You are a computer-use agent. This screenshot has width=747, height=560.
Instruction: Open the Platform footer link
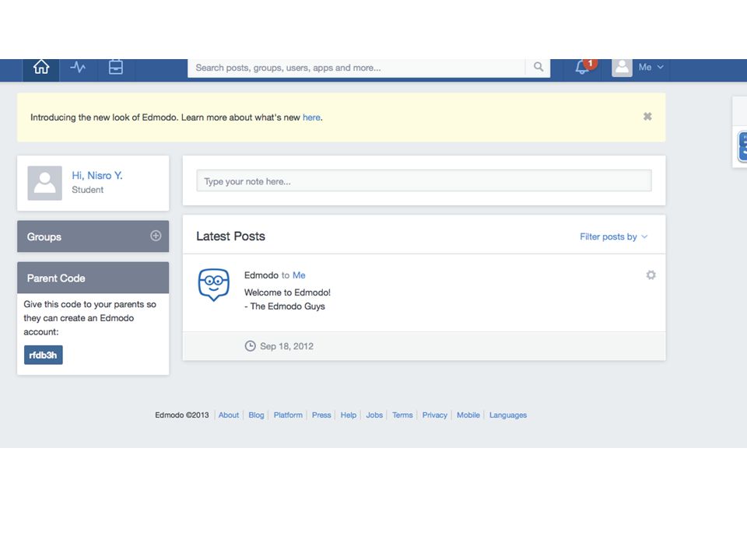(288, 415)
